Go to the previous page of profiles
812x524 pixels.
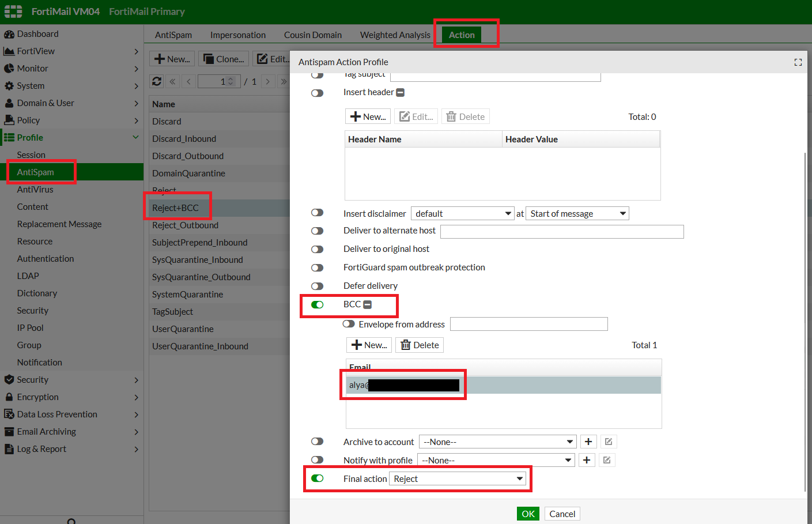coord(189,81)
